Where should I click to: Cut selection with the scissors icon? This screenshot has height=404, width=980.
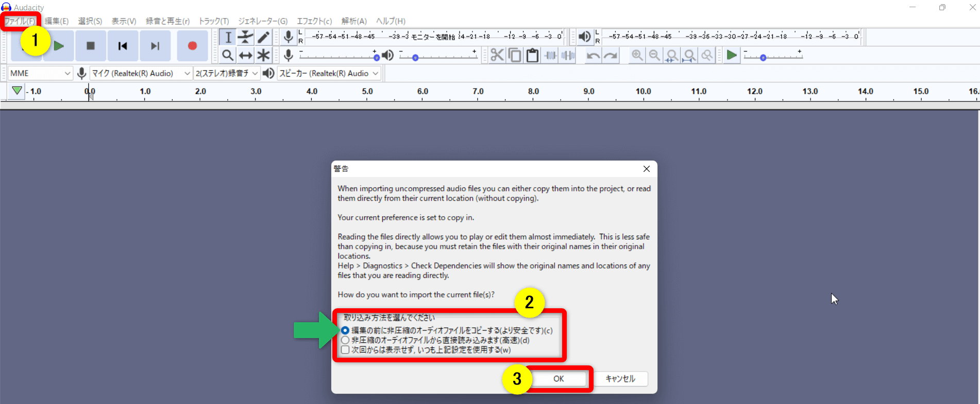coord(497,55)
